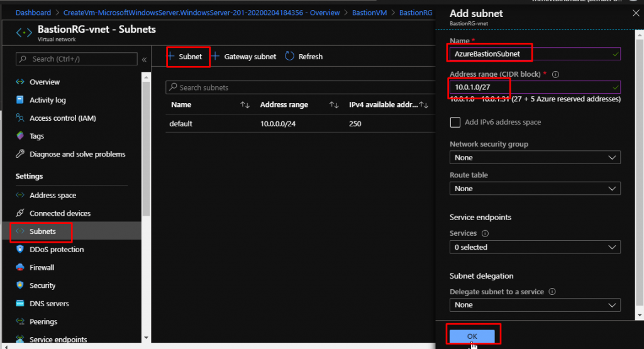Open Network security group dropdown
Screen dimensions: 644x349
coord(535,158)
